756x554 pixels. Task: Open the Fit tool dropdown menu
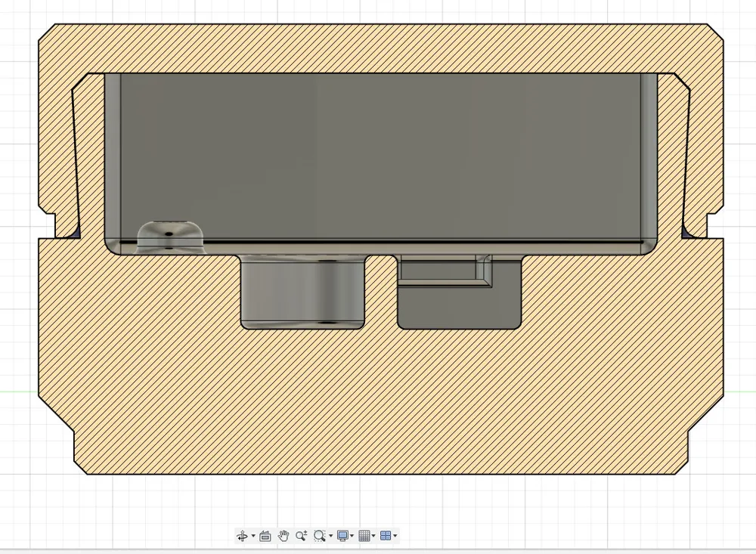(x=330, y=536)
